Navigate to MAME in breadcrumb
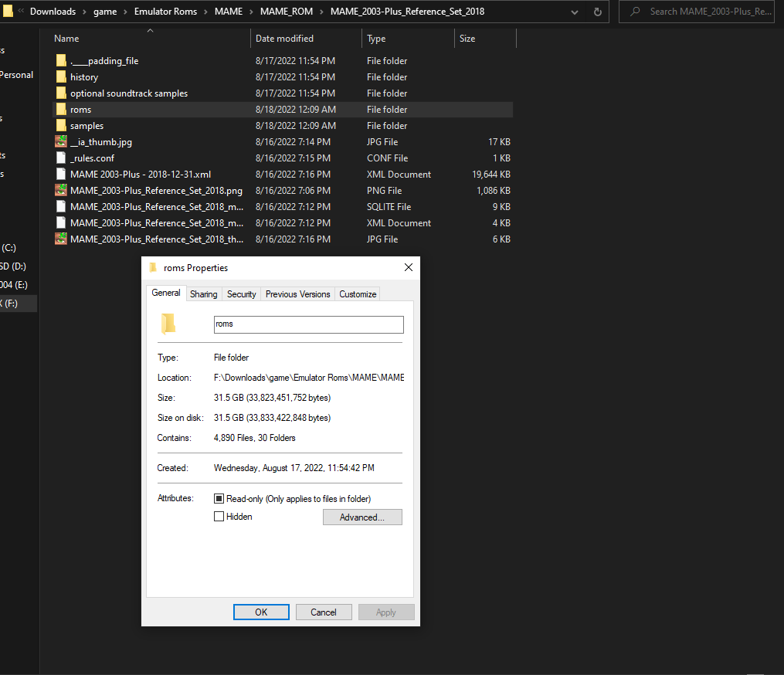The width and height of the screenshot is (784, 675). (229, 12)
